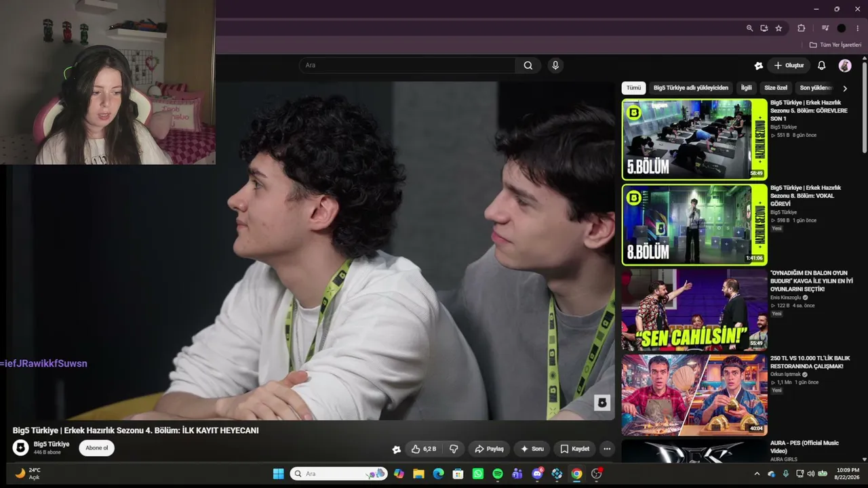Click the Enis Kirazoglu channel name
The width and height of the screenshot is (868, 488).
(x=786, y=298)
